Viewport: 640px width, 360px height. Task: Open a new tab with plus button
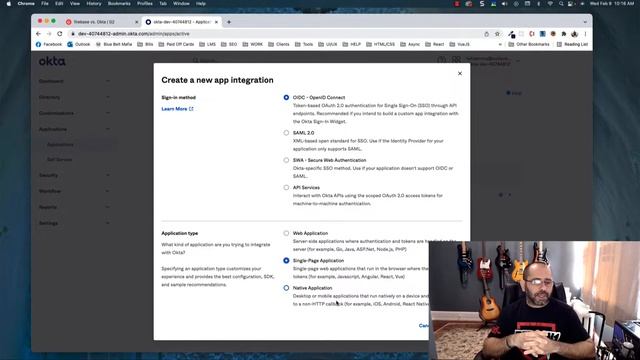point(229,22)
